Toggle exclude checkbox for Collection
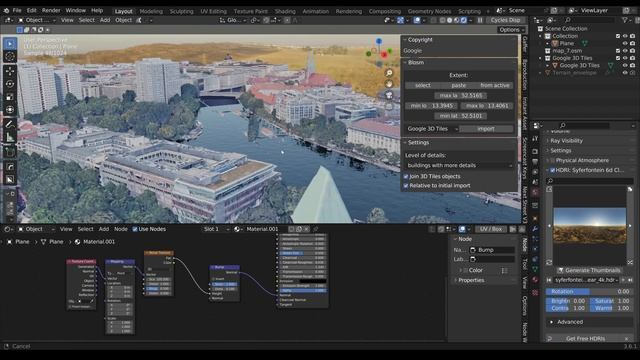The image size is (640, 360). click(x=618, y=36)
